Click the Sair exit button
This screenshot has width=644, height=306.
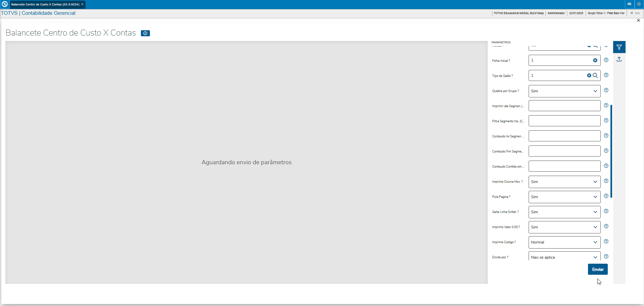click(x=635, y=13)
